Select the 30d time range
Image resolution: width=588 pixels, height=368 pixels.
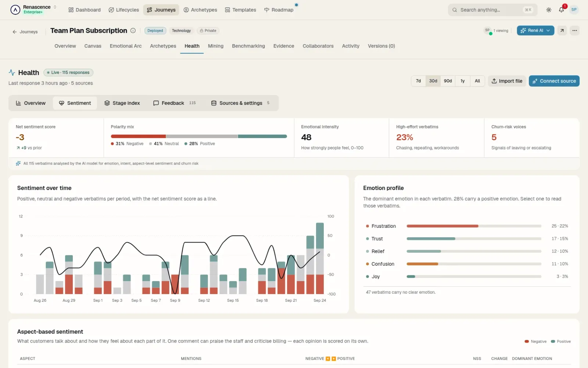coord(433,81)
